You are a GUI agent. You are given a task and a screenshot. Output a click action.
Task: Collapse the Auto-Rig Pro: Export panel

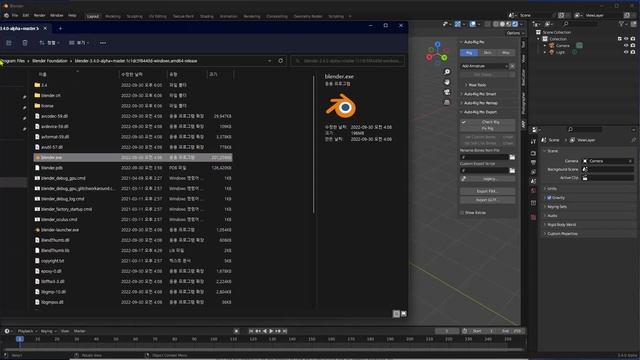pyautogui.click(x=480, y=112)
